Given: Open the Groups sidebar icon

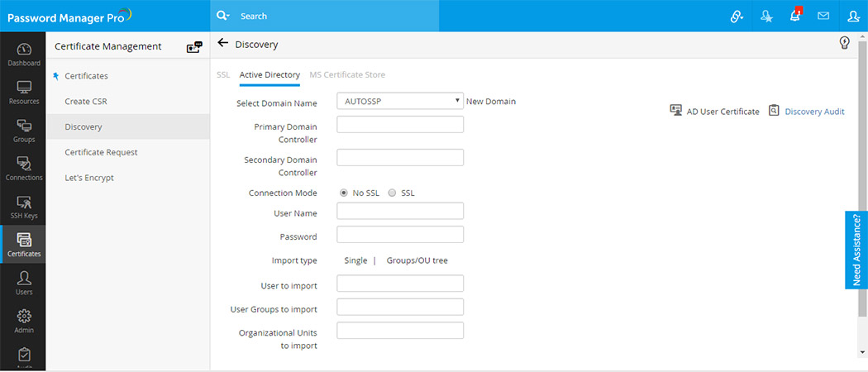Looking at the screenshot, I should [23, 131].
